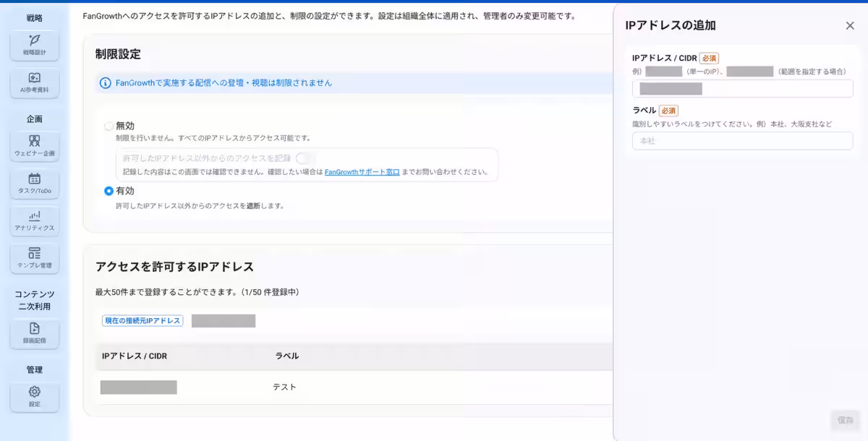Screen dimensions: 868x441
Task: Open the 設定 gear sidebar item
Action: coord(34,397)
